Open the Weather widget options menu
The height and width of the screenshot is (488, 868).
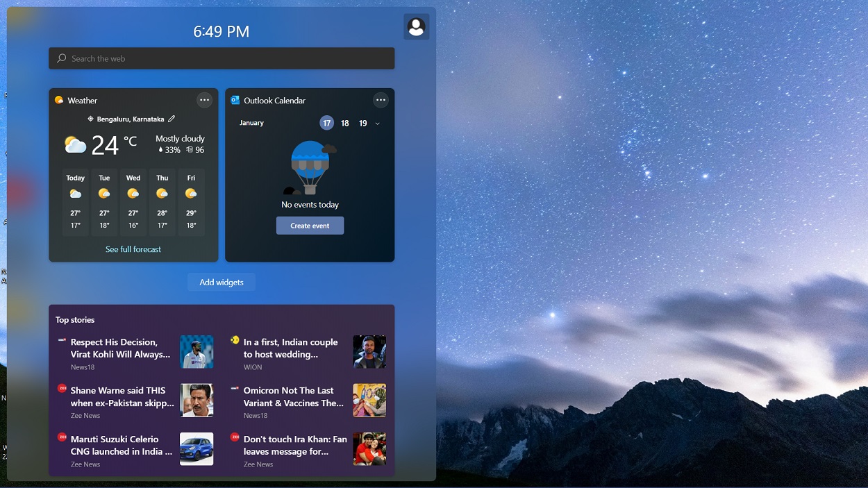(x=204, y=100)
